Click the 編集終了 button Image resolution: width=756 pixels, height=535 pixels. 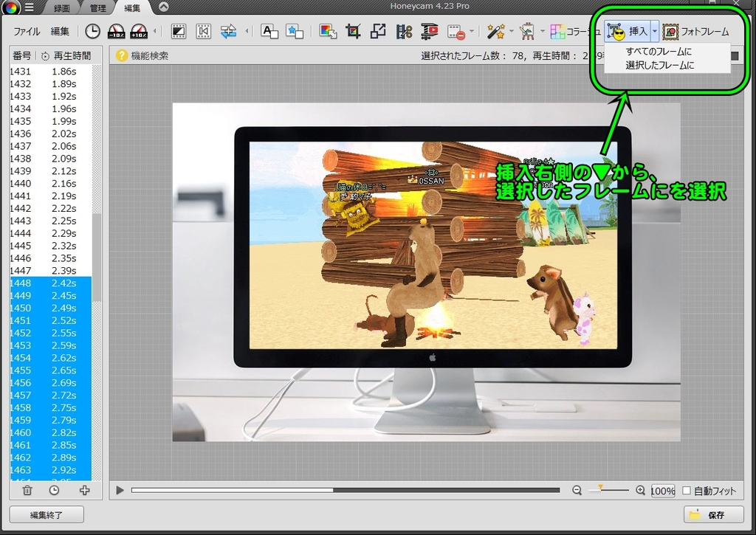[47, 515]
